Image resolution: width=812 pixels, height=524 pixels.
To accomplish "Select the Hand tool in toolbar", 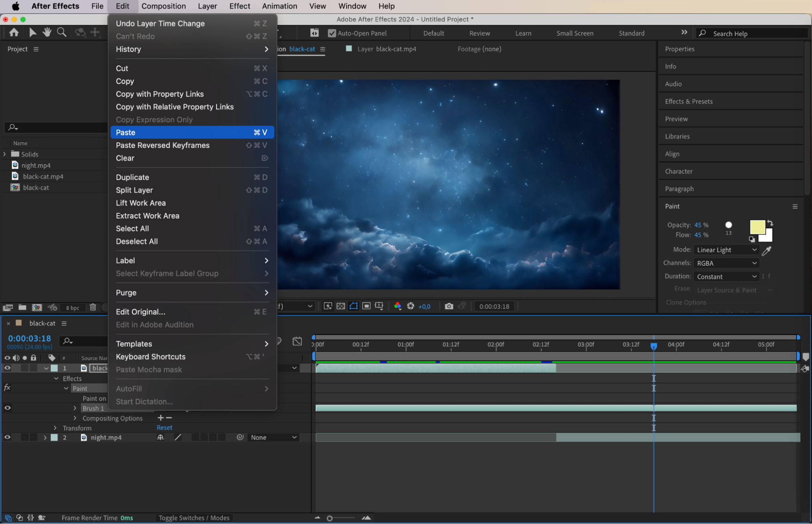I will (x=47, y=32).
